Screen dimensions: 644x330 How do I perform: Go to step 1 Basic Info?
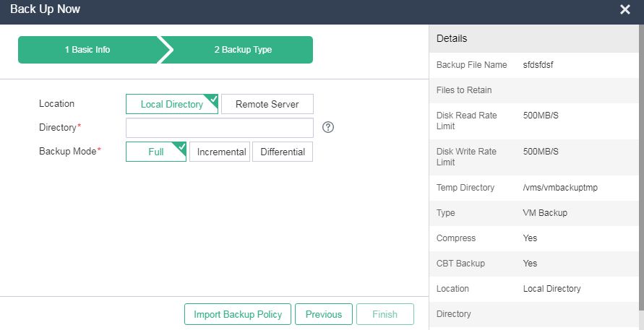click(87, 50)
